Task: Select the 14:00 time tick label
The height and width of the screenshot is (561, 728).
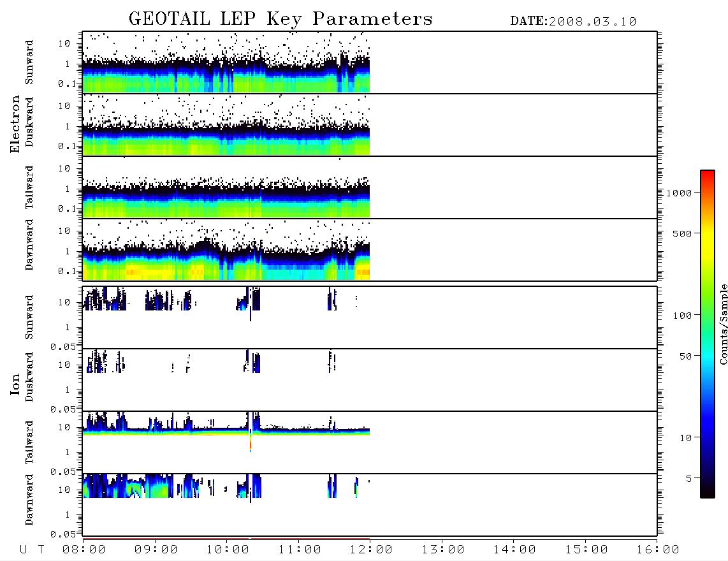Action: [514, 550]
